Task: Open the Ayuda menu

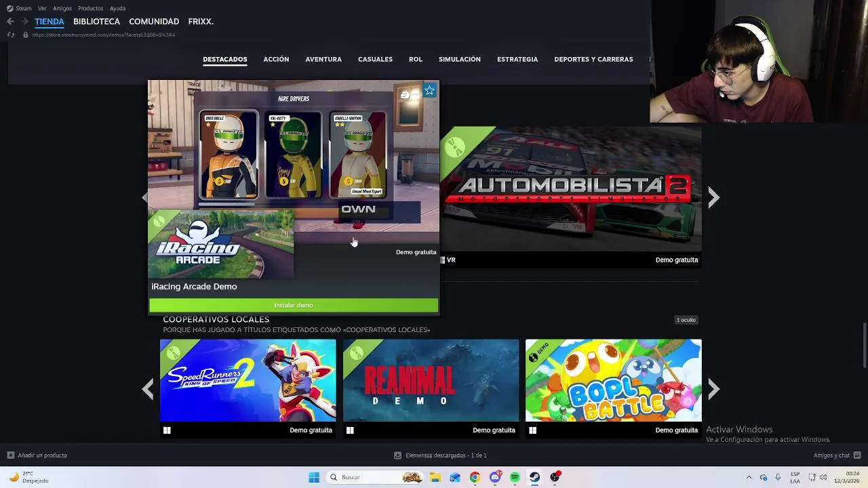Action: 117,8
